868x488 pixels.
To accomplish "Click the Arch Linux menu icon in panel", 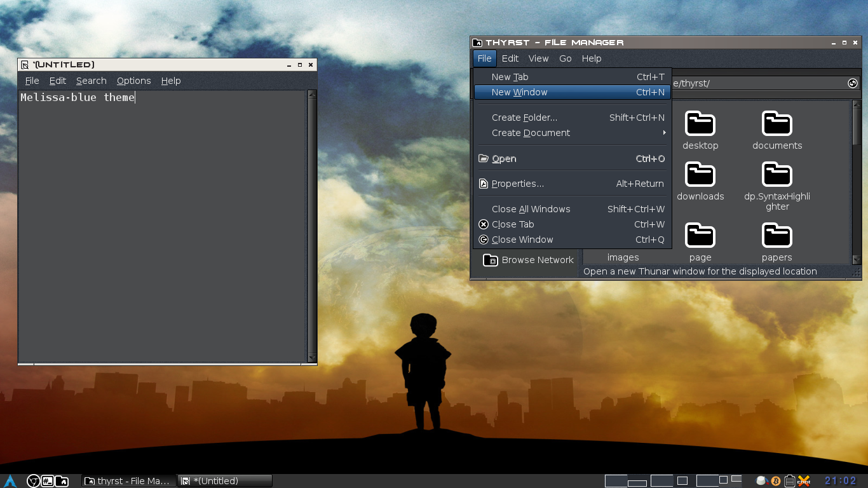I will pos(10,481).
